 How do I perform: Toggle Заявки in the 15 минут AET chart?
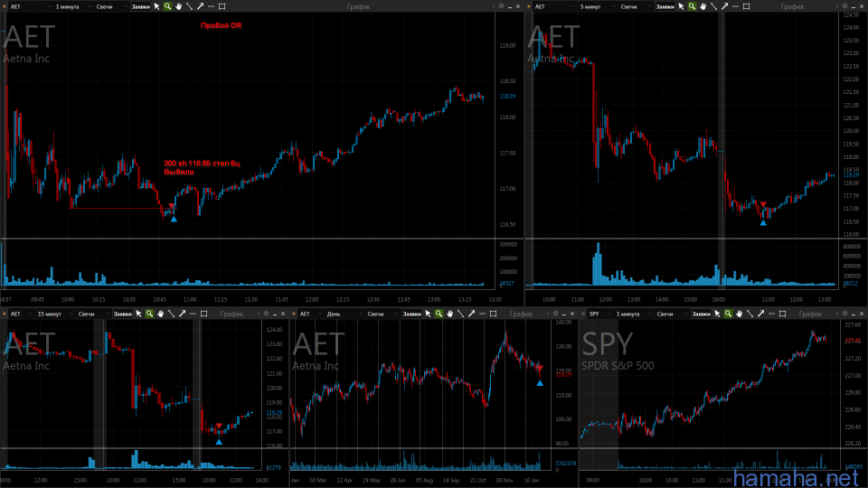click(x=122, y=314)
